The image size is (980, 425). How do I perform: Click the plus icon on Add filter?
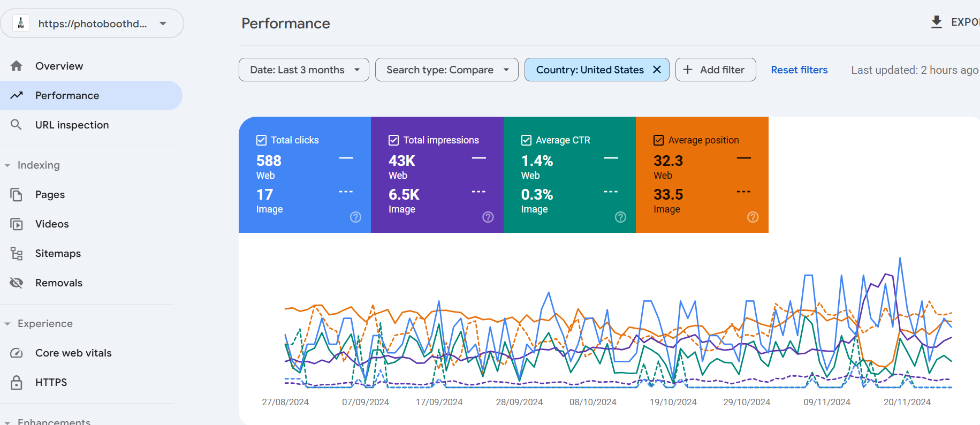[688, 70]
